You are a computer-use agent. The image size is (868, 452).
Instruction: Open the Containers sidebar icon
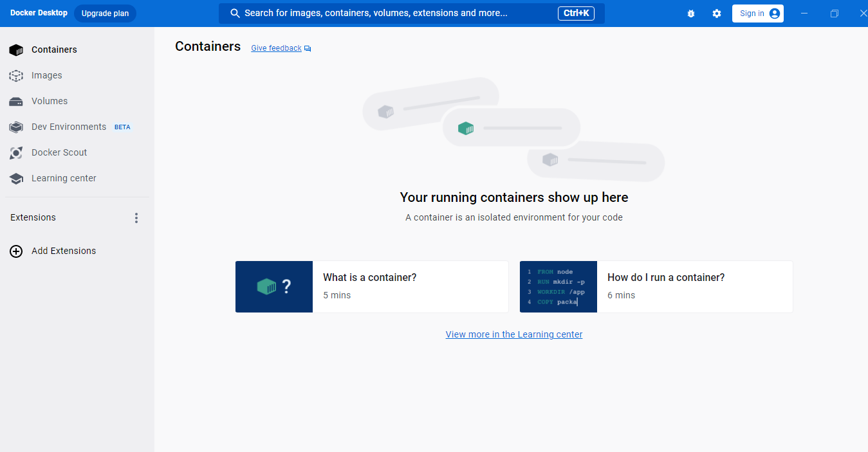pyautogui.click(x=16, y=50)
